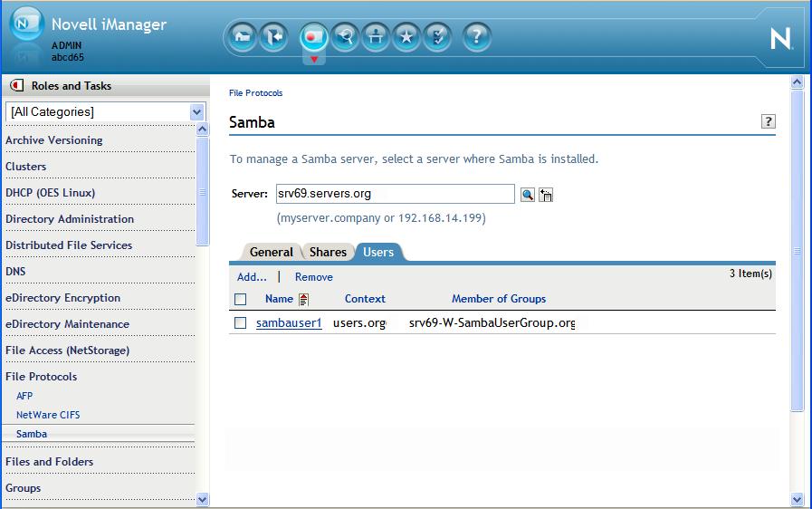Sort by Member of Groups column header

[x=499, y=299]
